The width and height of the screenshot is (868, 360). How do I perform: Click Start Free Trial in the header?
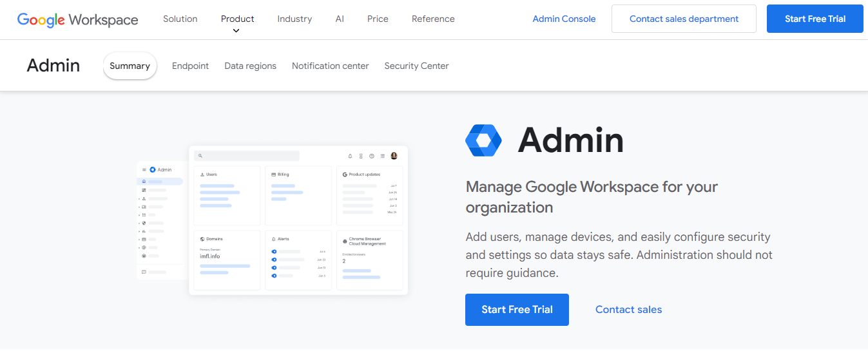click(815, 19)
